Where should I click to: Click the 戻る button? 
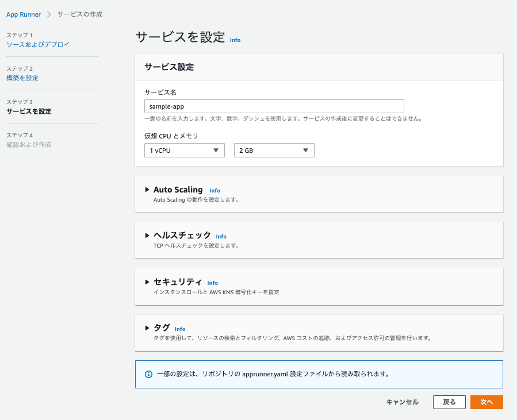449,402
